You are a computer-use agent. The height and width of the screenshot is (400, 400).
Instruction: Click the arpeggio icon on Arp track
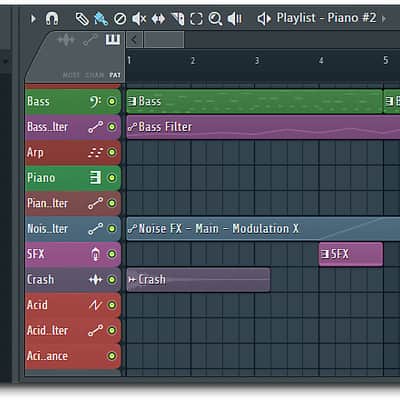pyautogui.click(x=95, y=152)
